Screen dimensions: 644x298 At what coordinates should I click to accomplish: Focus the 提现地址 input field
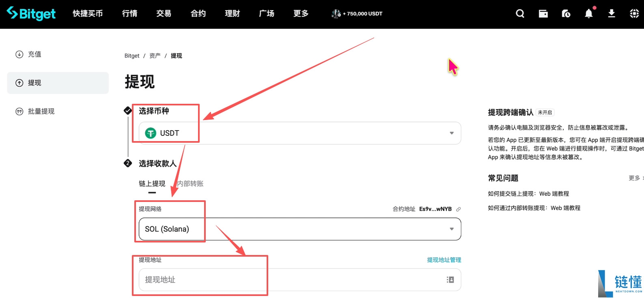(x=300, y=280)
